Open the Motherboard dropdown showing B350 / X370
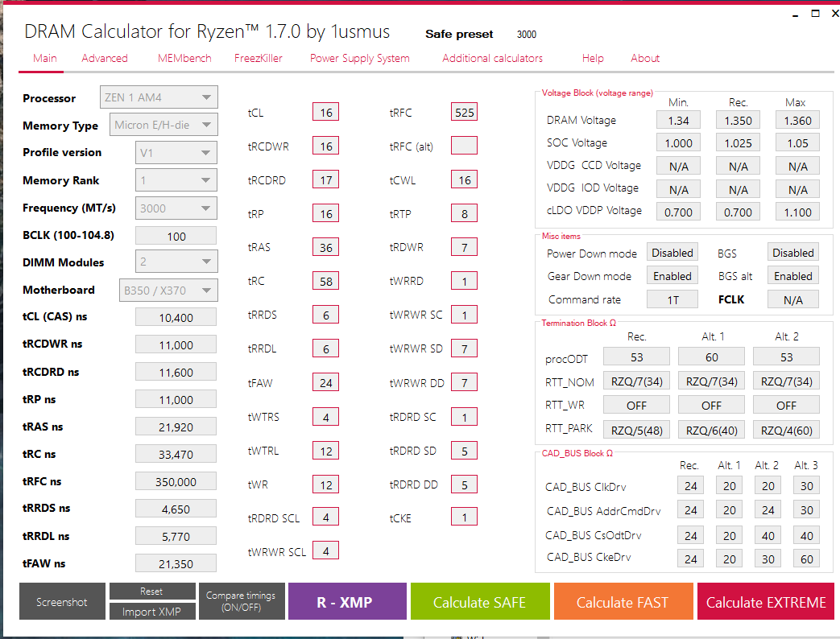Image resolution: width=840 pixels, height=639 pixels. [168, 290]
